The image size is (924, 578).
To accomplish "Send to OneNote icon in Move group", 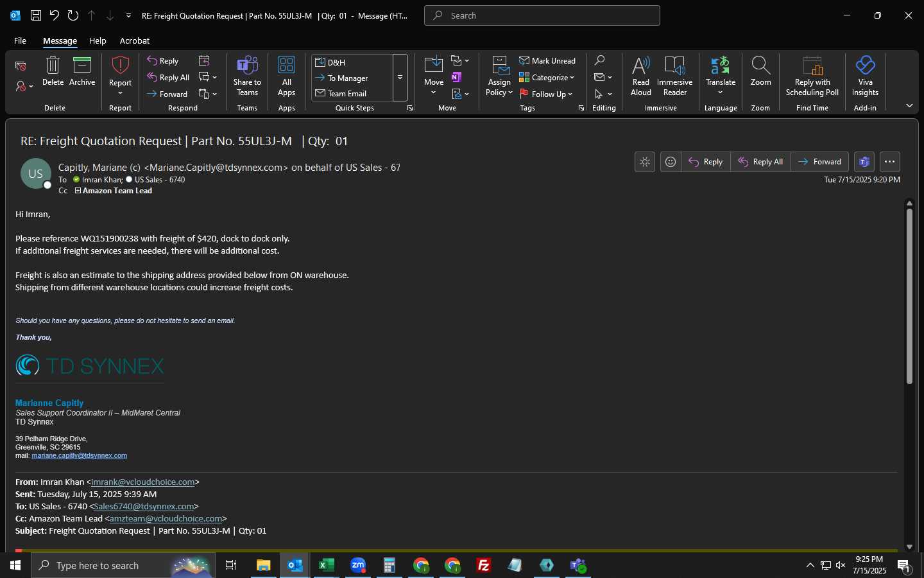I will (x=457, y=77).
